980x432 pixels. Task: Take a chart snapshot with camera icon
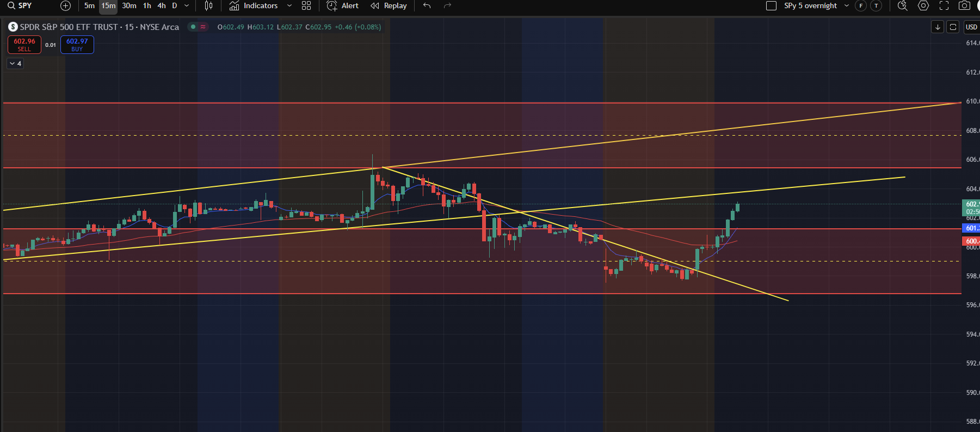(x=964, y=5)
